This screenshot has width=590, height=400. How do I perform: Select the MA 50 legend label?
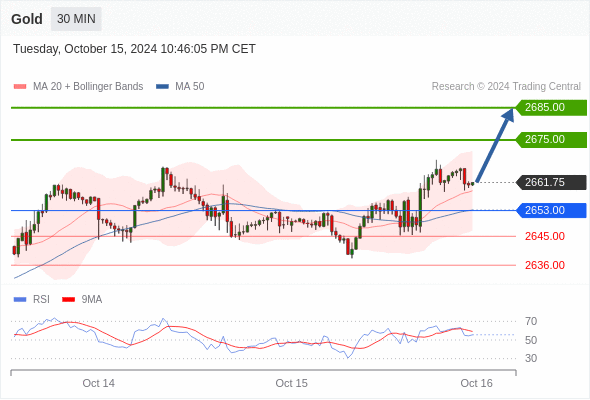click(x=190, y=87)
